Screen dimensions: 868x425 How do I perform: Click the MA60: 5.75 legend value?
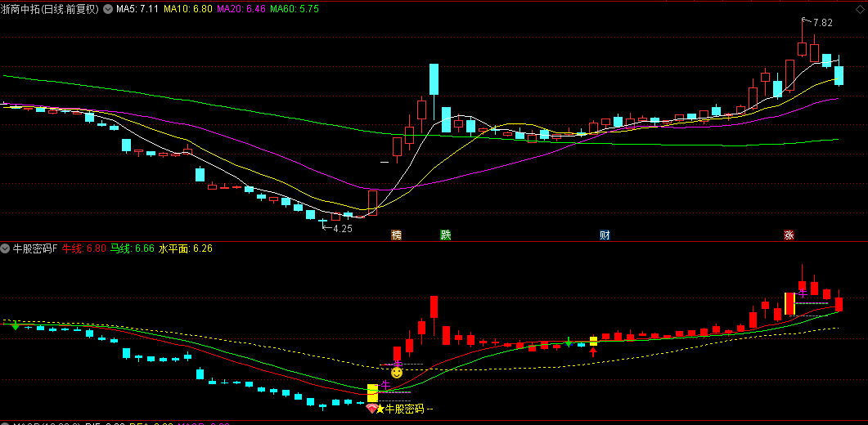(294, 10)
